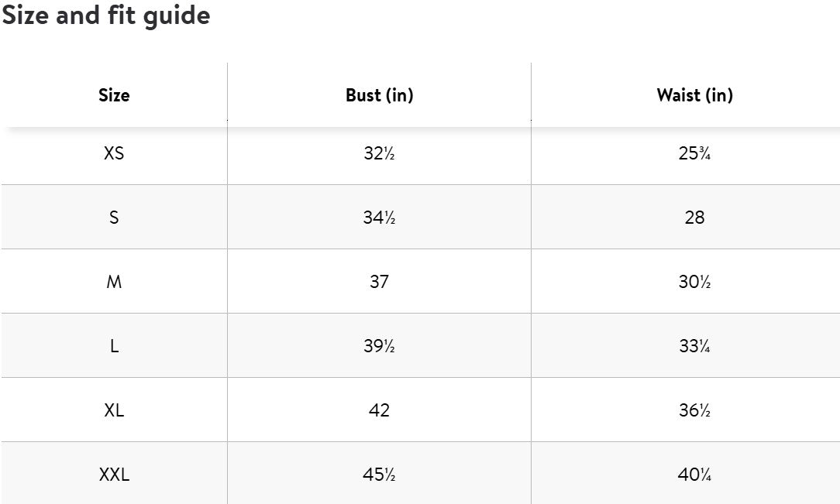
Task: Click the XXL bust value 45½
Action: pyautogui.click(x=379, y=475)
